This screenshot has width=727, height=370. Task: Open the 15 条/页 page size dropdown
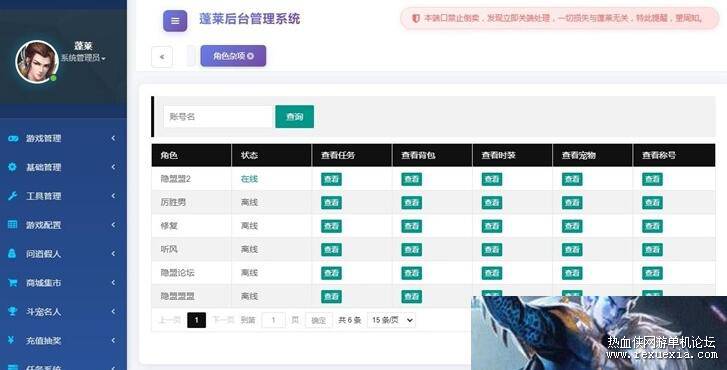tap(391, 320)
